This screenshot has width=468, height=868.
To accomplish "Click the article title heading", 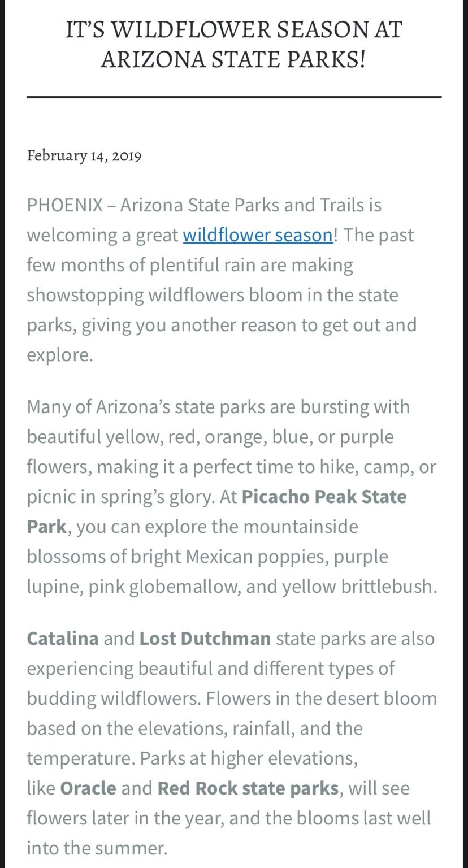I will click(233, 44).
